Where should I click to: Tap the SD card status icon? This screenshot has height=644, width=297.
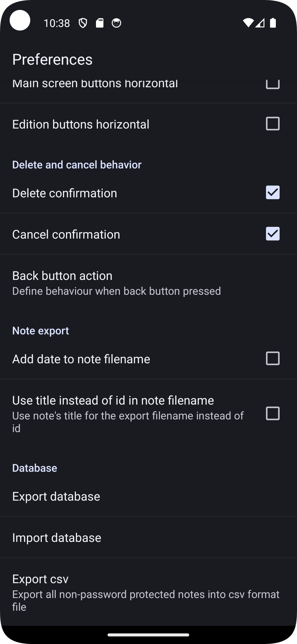click(100, 23)
